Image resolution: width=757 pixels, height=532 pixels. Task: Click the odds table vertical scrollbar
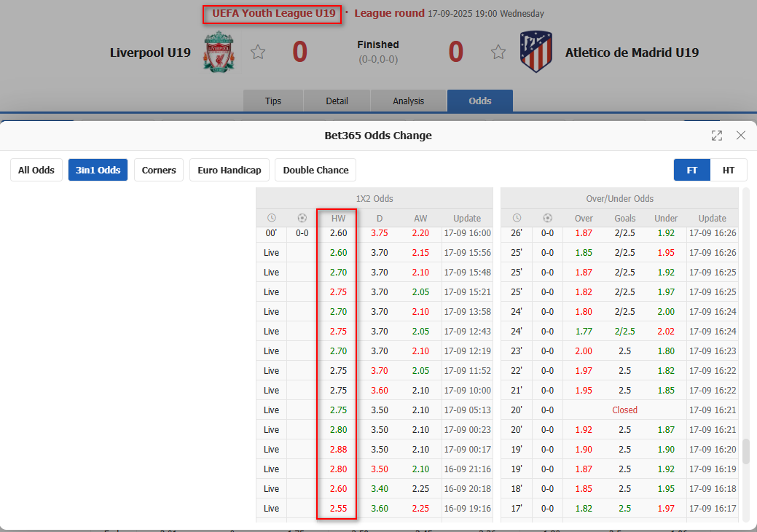pyautogui.click(x=745, y=452)
